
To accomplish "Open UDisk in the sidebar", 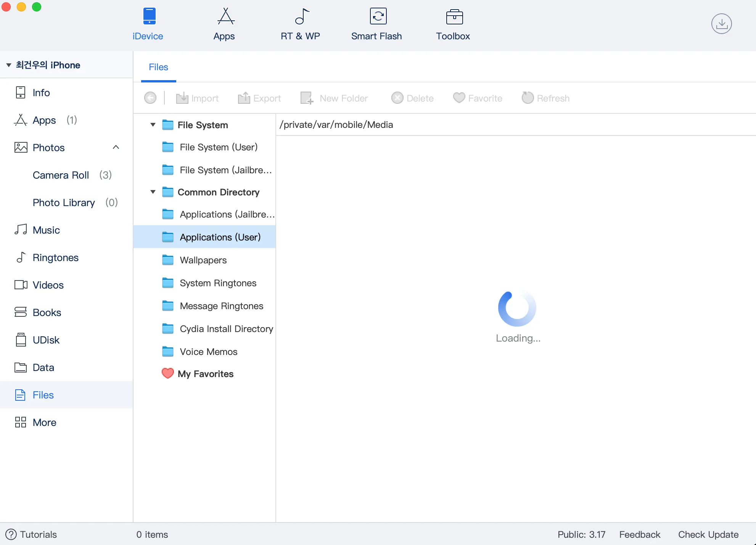I will pyautogui.click(x=66, y=340).
